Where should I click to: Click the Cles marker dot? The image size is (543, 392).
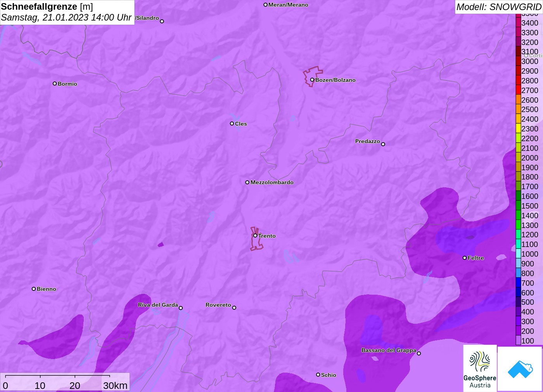point(232,124)
